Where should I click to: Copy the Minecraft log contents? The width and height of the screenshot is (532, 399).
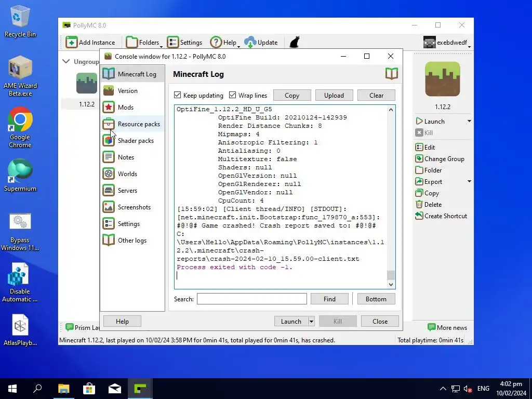point(292,96)
